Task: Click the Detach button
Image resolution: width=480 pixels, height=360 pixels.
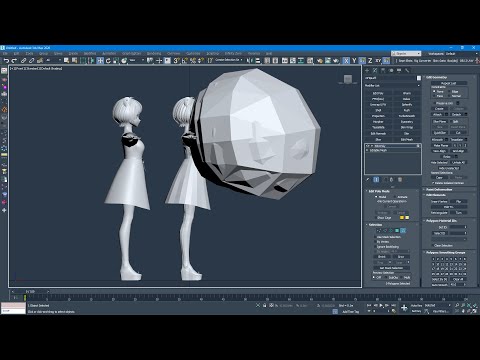Action: [x=456, y=114]
